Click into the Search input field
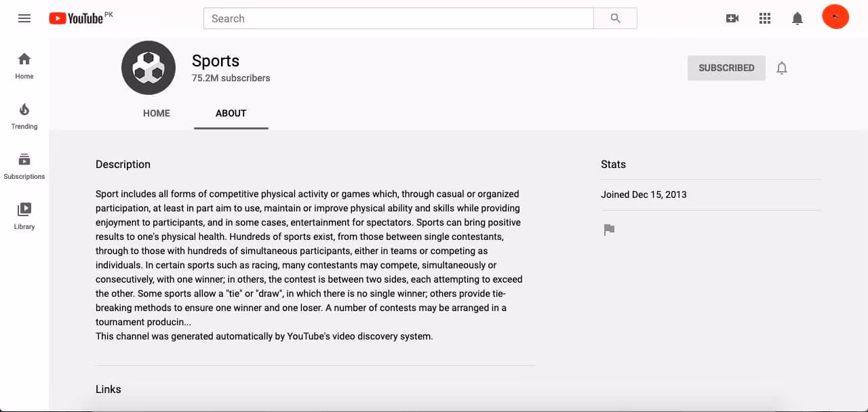 pyautogui.click(x=398, y=18)
